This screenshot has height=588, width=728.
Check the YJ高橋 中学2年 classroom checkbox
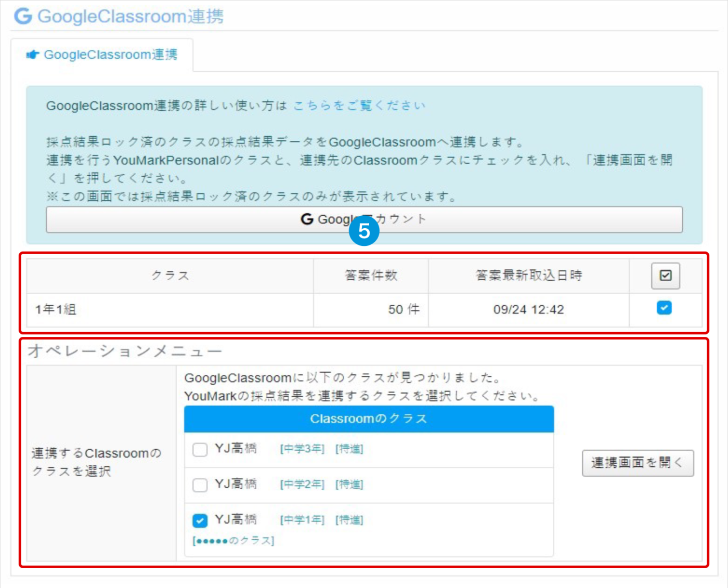[200, 485]
